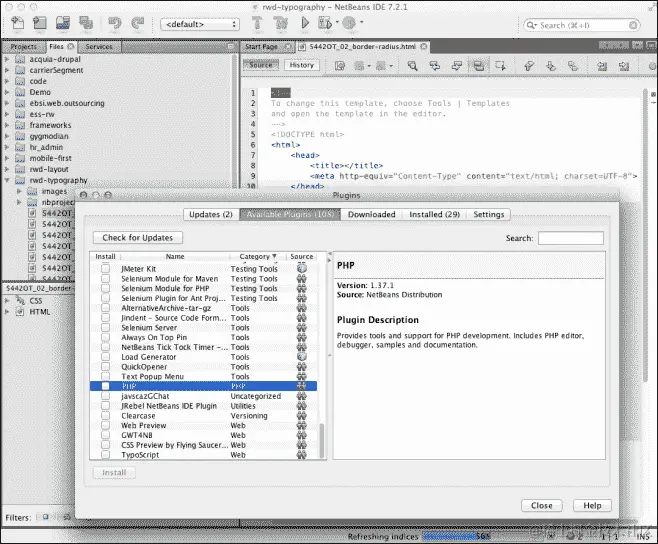Screen dimensions: 658x544
Task: Select the Clearcase plugin checkbox
Action: coord(105,415)
